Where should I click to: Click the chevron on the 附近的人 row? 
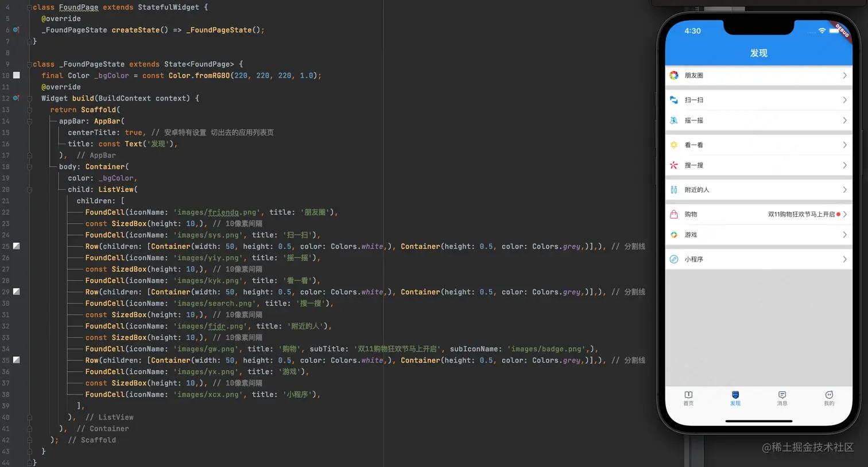[x=844, y=190]
